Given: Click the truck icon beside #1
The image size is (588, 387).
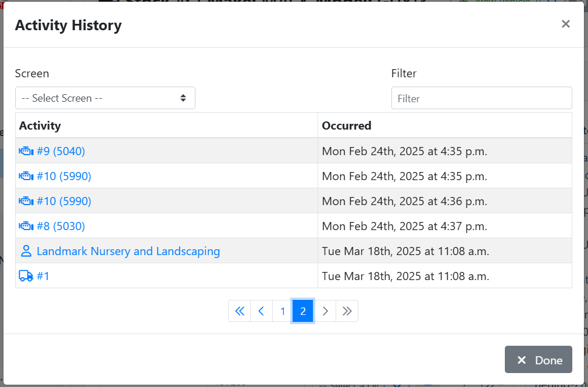Looking at the screenshot, I should 26,276.
